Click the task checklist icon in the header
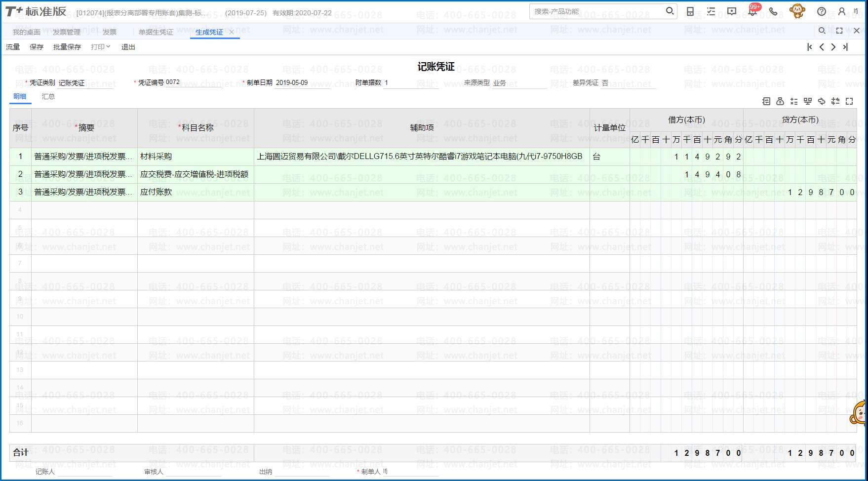 711,11
